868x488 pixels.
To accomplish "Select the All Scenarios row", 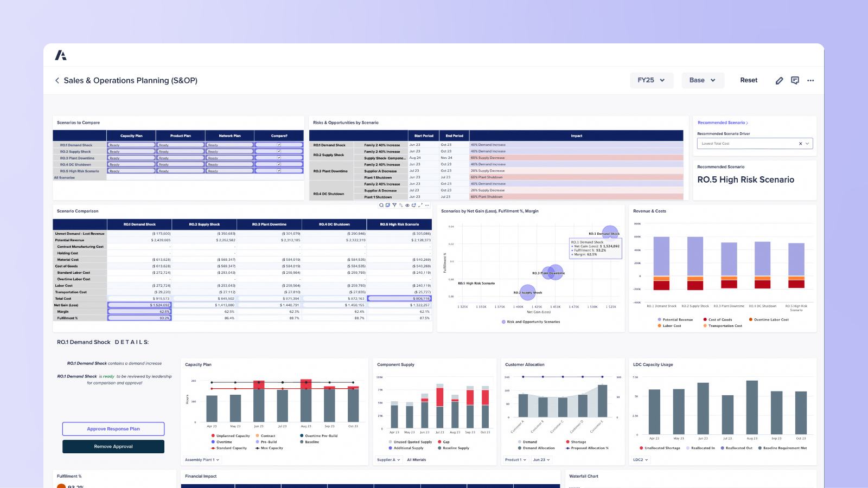I will click(64, 177).
